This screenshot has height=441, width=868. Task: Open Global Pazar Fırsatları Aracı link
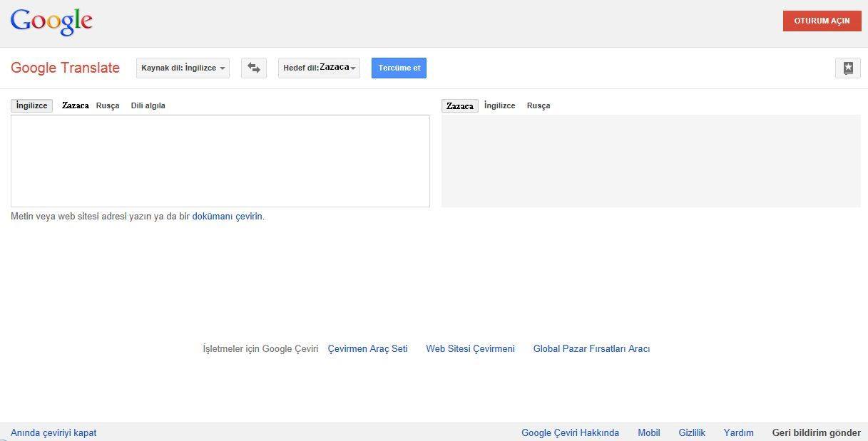pos(591,349)
